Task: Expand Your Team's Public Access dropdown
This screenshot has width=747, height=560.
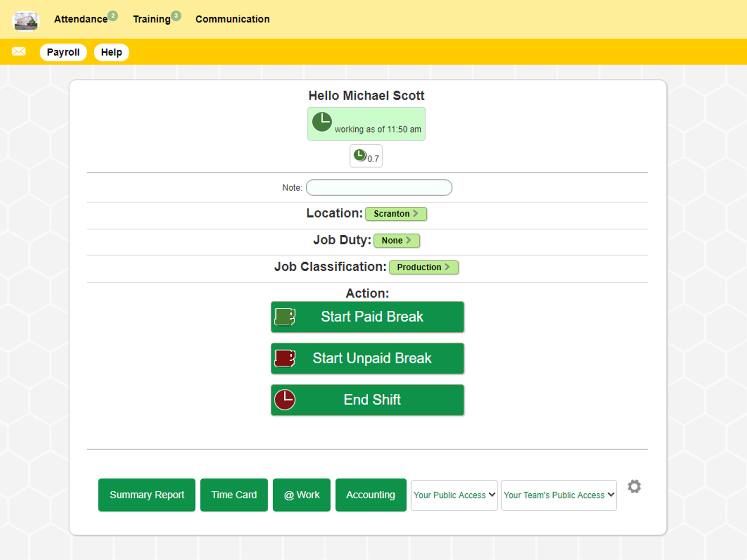Action: tap(559, 495)
